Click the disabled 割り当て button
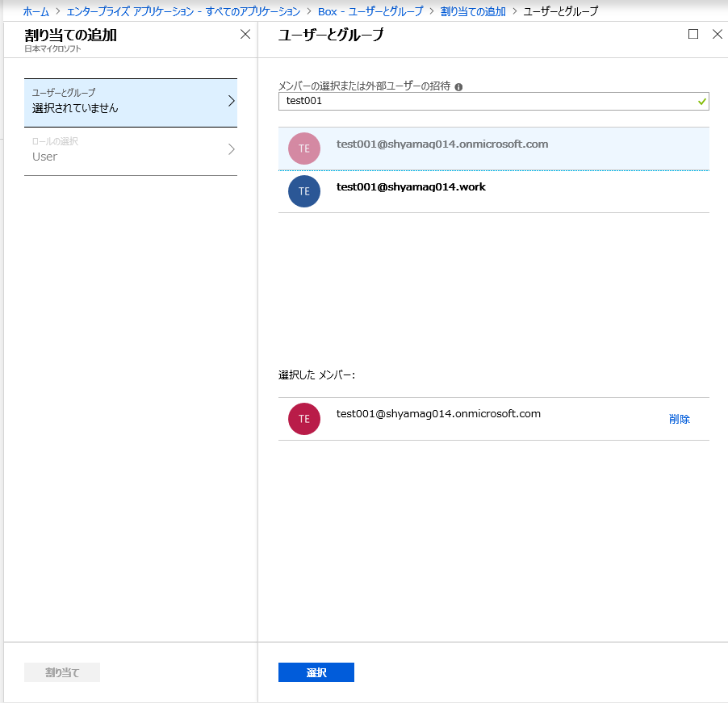Image resolution: width=728 pixels, height=703 pixels. tap(62, 672)
